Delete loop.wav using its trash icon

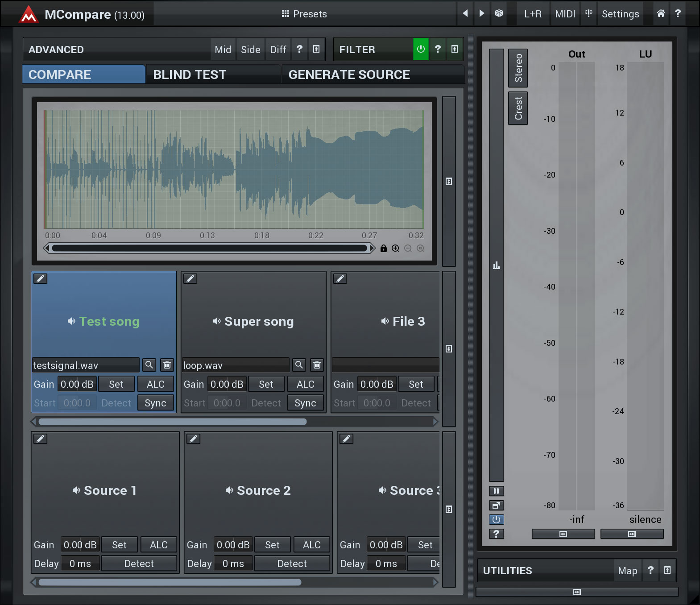[x=317, y=365]
